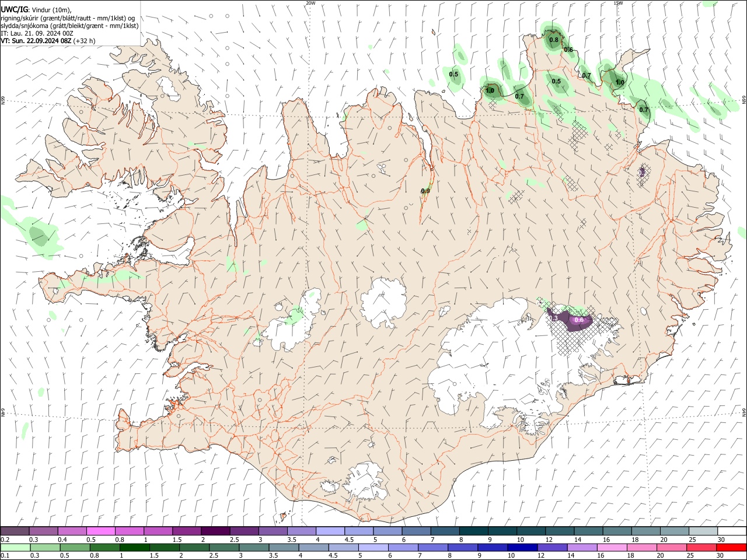Click the 10 teal swatch in the upper legend row
Screen dimensions: 747x560
pos(530,531)
